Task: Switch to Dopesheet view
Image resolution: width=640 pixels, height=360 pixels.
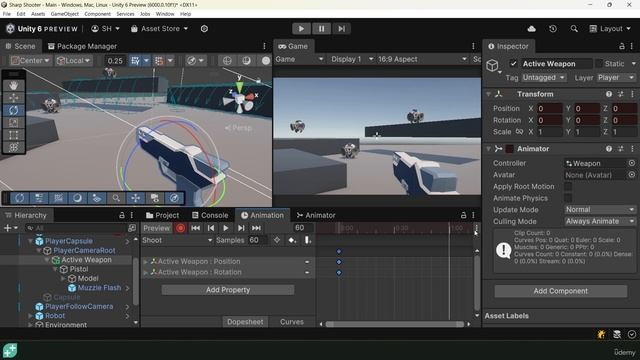Action: [x=245, y=322]
